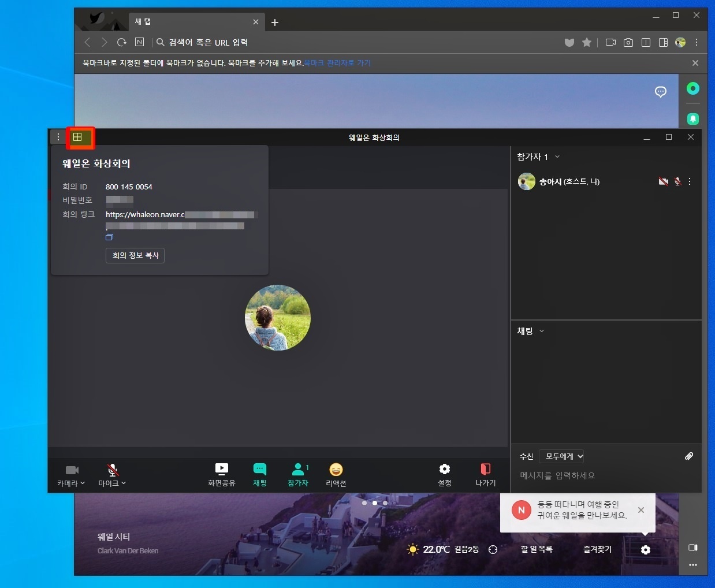Open the browser main menu dots

coord(697,42)
